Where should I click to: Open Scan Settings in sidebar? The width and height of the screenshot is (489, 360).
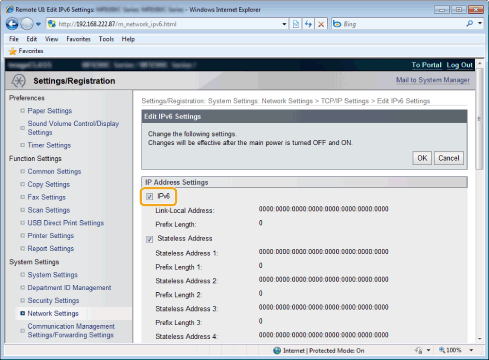pos(49,210)
